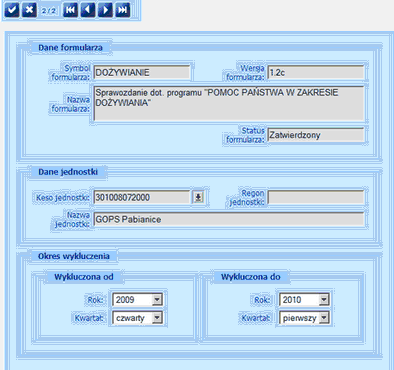The height and width of the screenshot is (370, 394).
Task: Click inside the Nazwa formularza text area
Action: click(x=229, y=103)
